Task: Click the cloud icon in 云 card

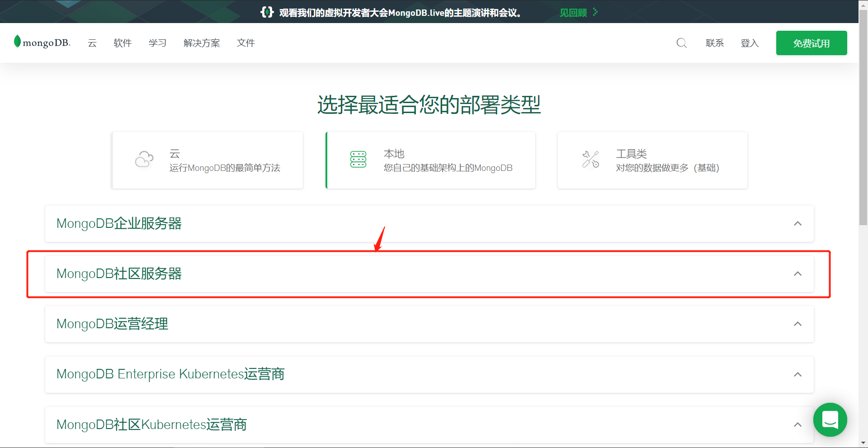Action: pos(144,159)
